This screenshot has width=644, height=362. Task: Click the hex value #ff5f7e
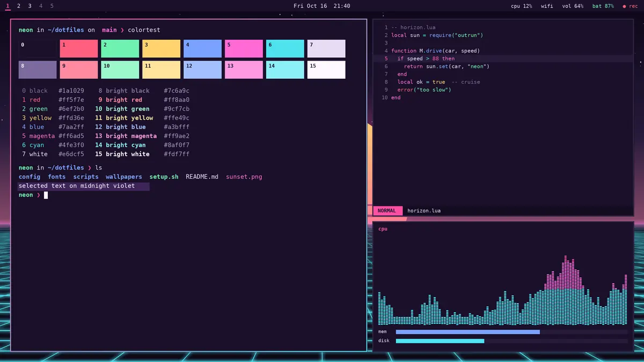(71, 100)
